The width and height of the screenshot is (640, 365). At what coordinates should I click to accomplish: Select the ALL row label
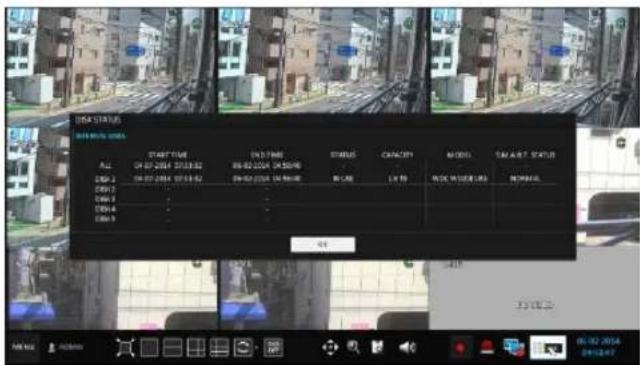[x=105, y=166]
